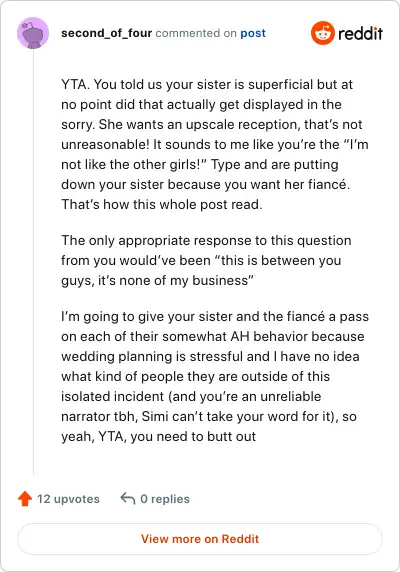Image resolution: width=400 pixels, height=572 pixels.
Task: Open the purple Snoo avatar of second_of_four
Action: [x=33, y=33]
